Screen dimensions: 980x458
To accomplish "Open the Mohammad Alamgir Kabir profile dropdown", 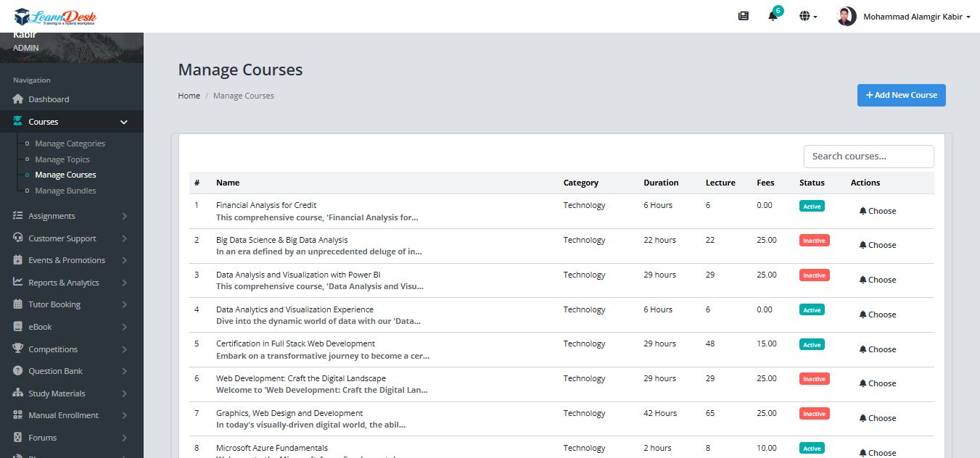I will (x=903, y=16).
